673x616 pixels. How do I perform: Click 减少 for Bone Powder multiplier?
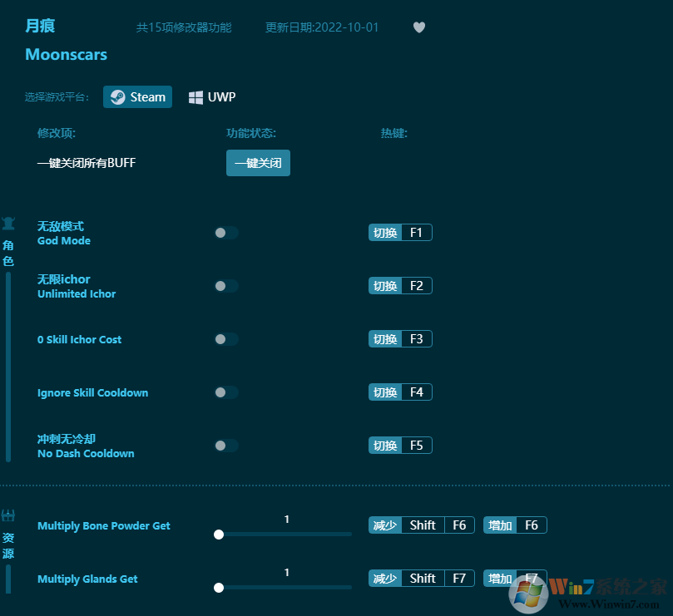click(385, 525)
